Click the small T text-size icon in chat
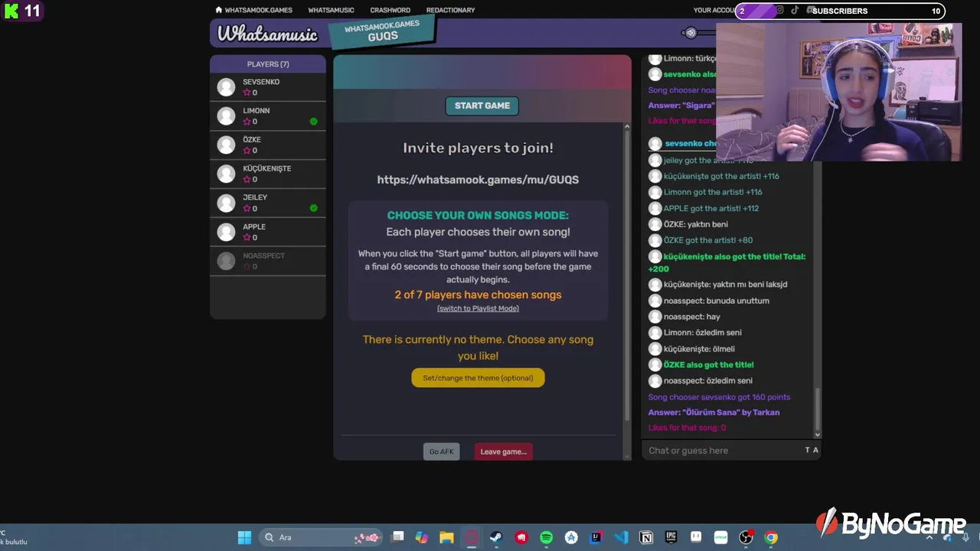Viewport: 980px width, 551px height. (x=807, y=450)
